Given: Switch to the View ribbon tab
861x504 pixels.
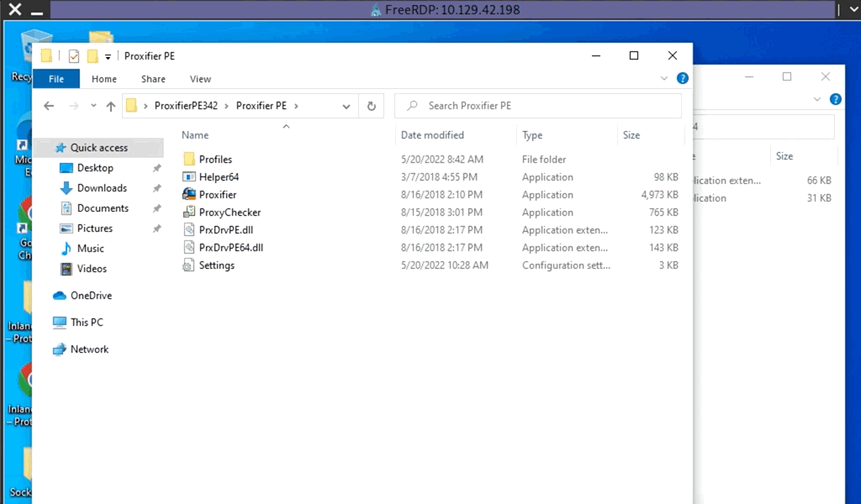Looking at the screenshot, I should point(200,79).
